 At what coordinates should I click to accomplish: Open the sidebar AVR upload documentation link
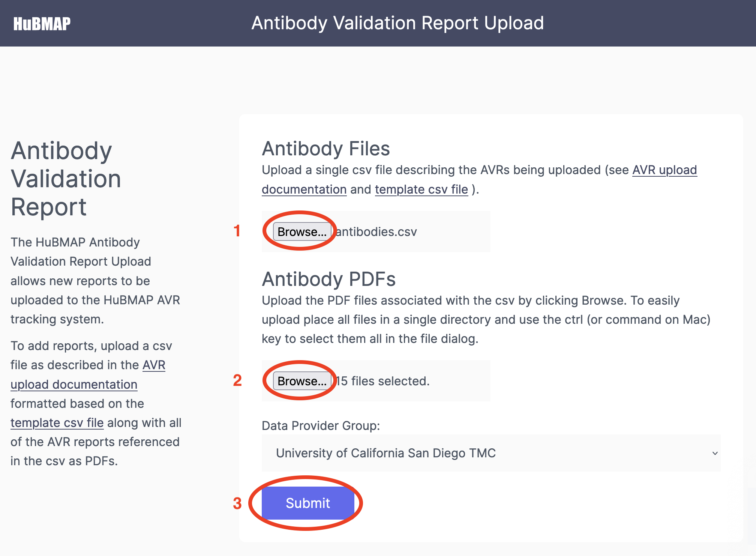pyautogui.click(x=88, y=374)
